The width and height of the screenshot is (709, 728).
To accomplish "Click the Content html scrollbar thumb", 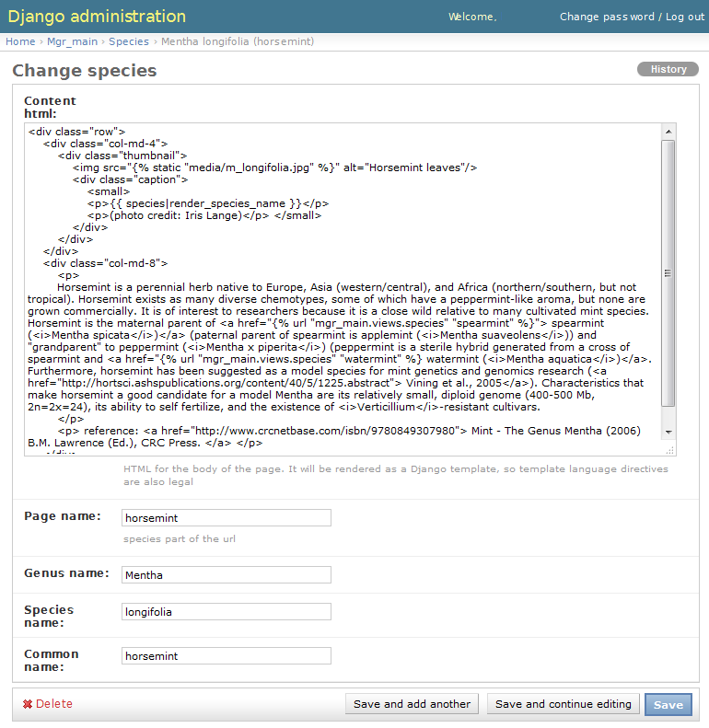I will click(668, 273).
